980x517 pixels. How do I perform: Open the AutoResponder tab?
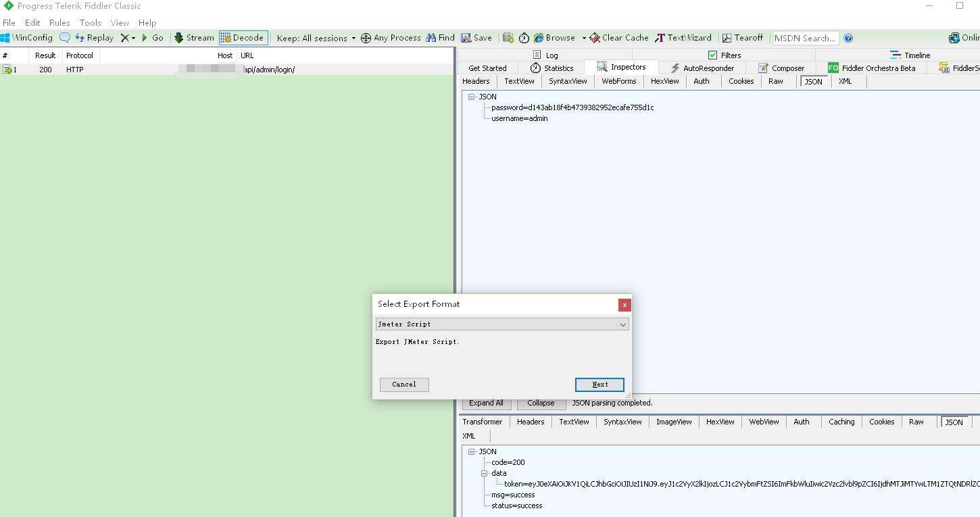pyautogui.click(x=702, y=68)
